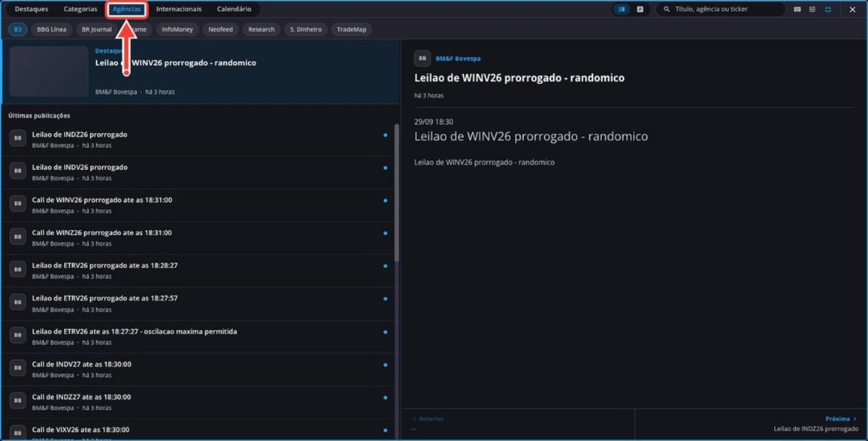This screenshot has height=441, width=868.
Task: Select the B3 agency chip
Action: pos(18,29)
